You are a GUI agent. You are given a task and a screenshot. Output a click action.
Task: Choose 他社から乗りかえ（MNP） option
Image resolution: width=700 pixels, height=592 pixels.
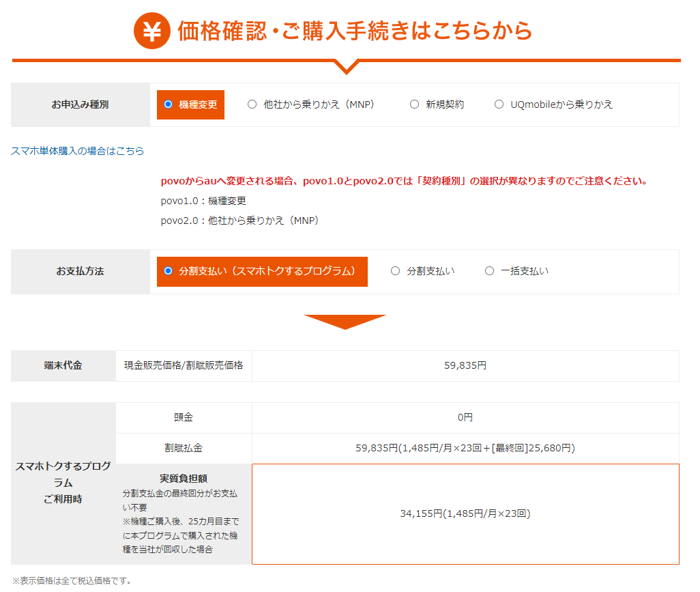(x=252, y=104)
